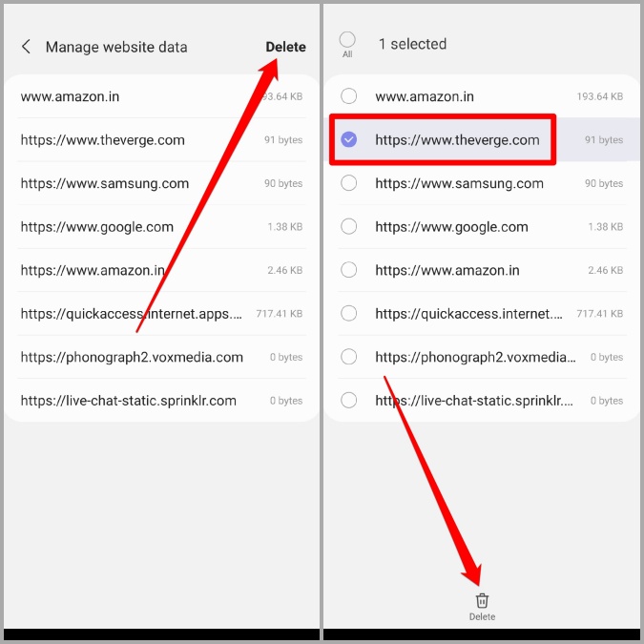Check www.amazon.in 193.64 KB checkbox
This screenshot has height=644, width=644.
348,96
